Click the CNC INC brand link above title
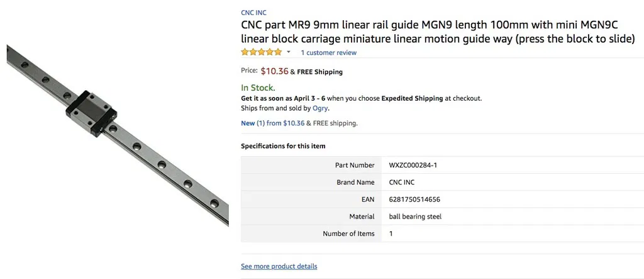Viewport: 644px width, 279px height. pos(253,12)
